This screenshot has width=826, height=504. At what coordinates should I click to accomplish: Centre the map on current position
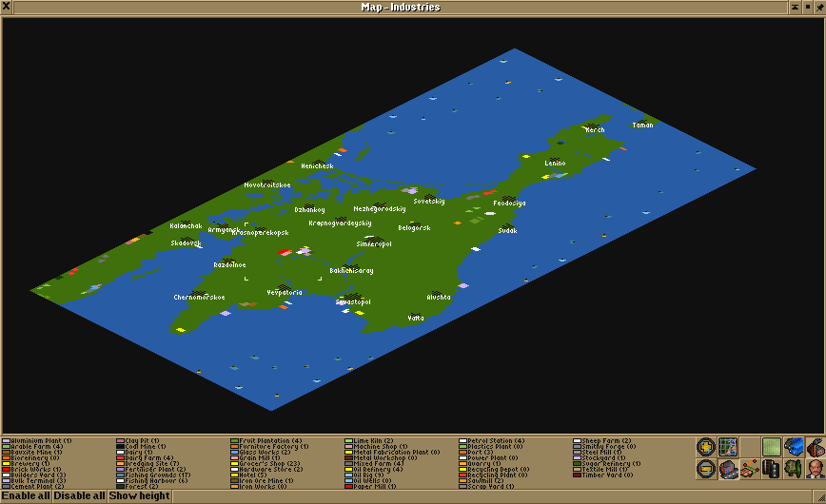pos(728,447)
